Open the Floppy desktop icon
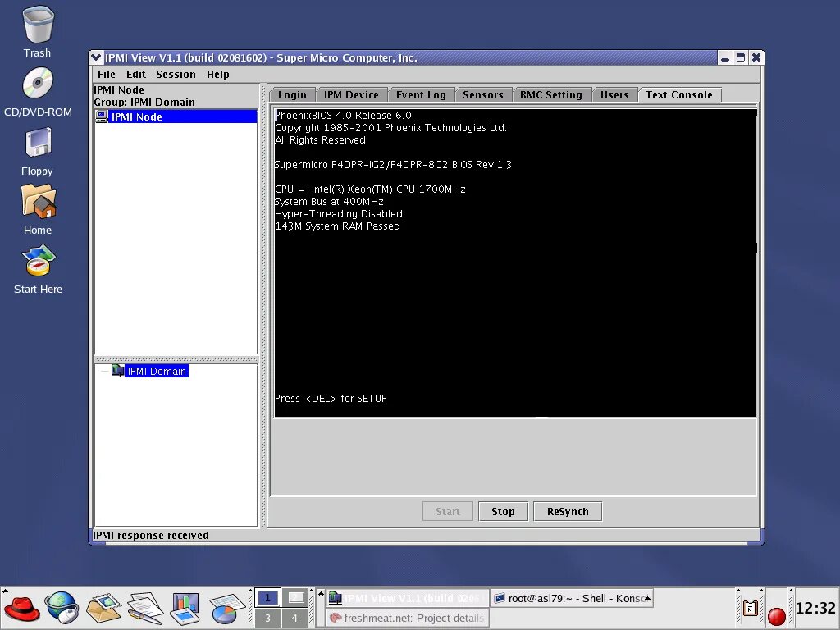 38,142
